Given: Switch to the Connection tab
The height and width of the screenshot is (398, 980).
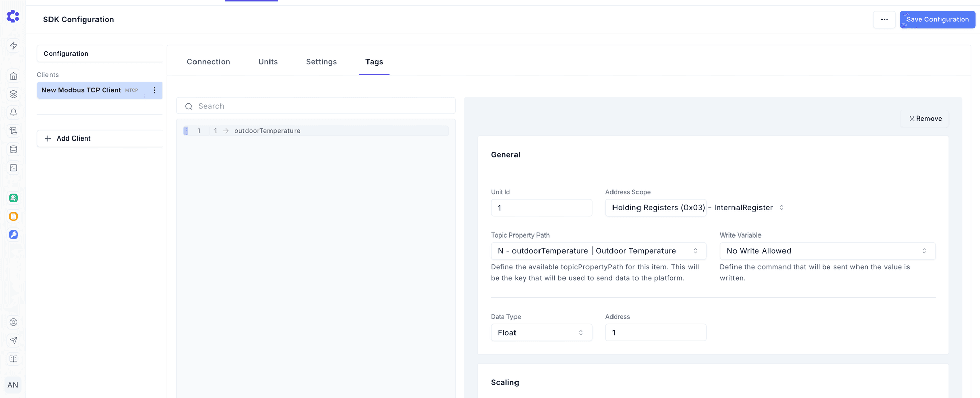Looking at the screenshot, I should (x=208, y=62).
